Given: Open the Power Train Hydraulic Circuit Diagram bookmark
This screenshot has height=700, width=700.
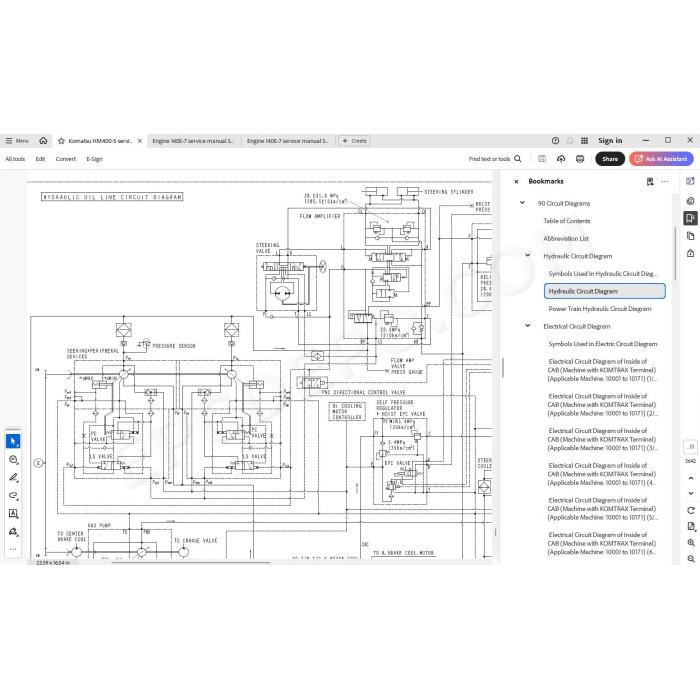Looking at the screenshot, I should click(x=600, y=308).
